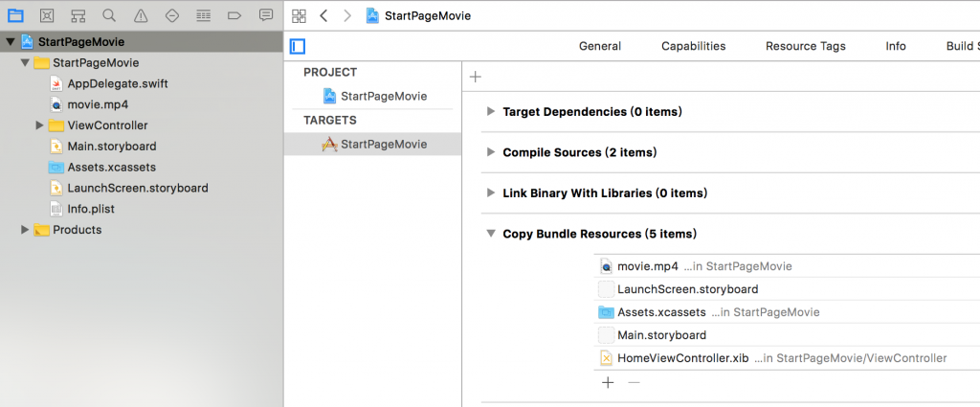
Task: Add a file to Copy Bundle Resources
Action: pyautogui.click(x=607, y=382)
